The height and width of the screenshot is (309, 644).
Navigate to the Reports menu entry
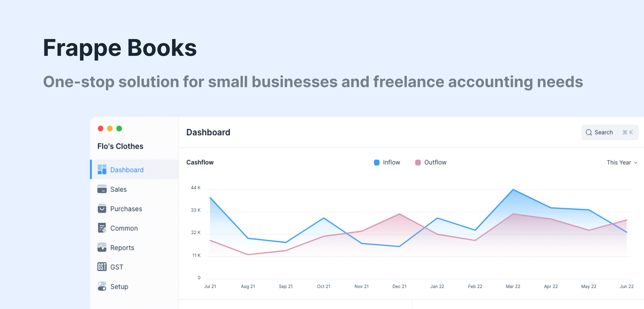point(122,247)
